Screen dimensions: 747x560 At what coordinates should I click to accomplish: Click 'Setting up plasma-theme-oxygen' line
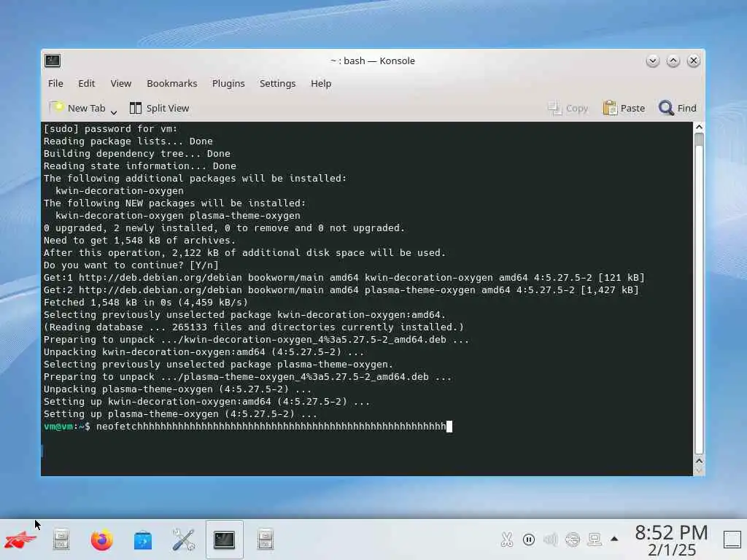(180, 414)
